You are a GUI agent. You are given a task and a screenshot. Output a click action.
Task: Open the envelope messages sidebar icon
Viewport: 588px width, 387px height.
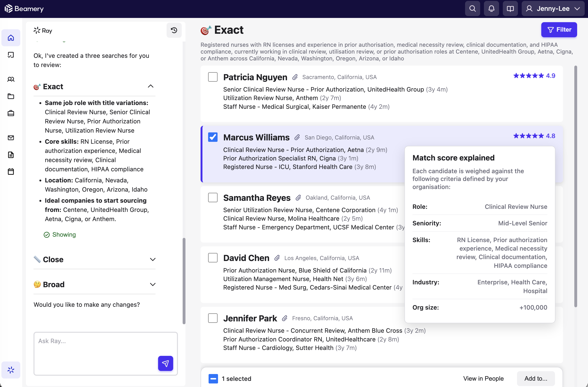pos(11,138)
